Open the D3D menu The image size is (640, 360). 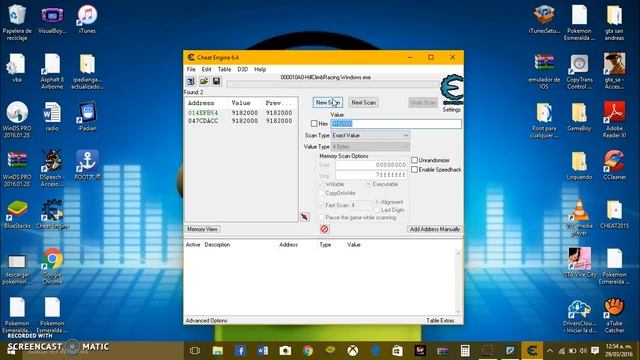[x=242, y=69]
